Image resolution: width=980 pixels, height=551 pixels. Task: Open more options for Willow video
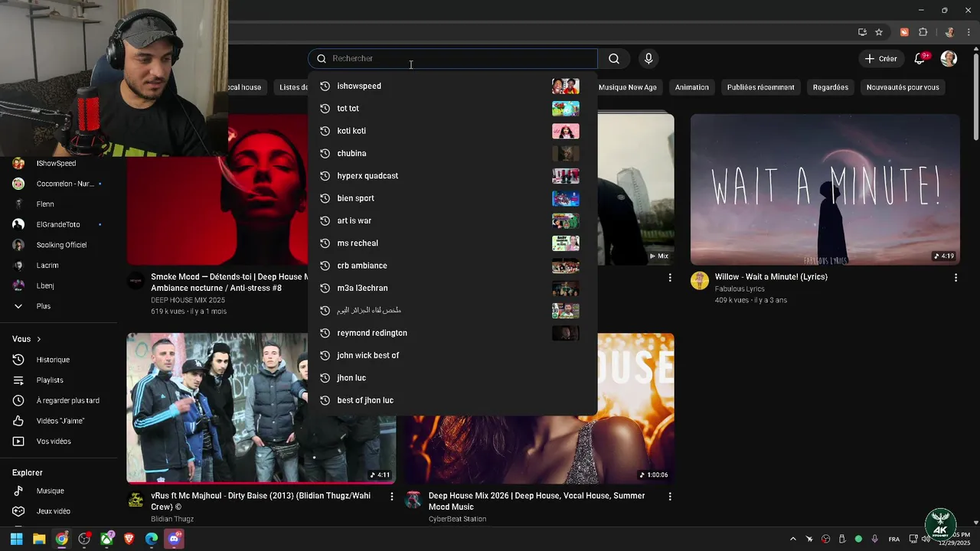pos(955,278)
